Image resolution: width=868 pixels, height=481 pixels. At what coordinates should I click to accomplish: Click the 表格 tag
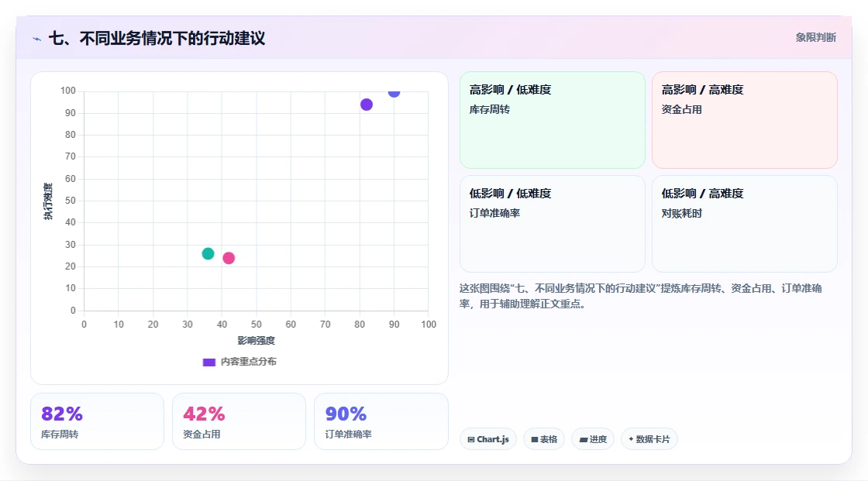[544, 439]
